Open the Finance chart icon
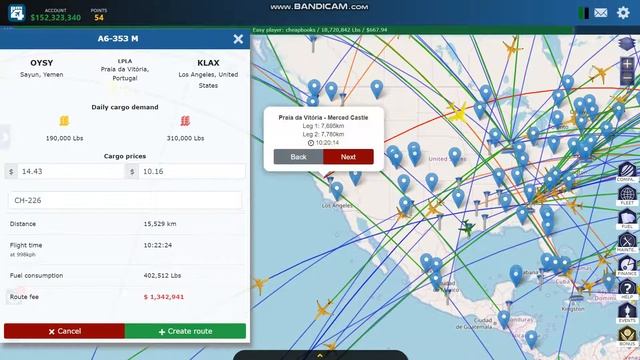The image size is (640, 360). [x=627, y=265]
